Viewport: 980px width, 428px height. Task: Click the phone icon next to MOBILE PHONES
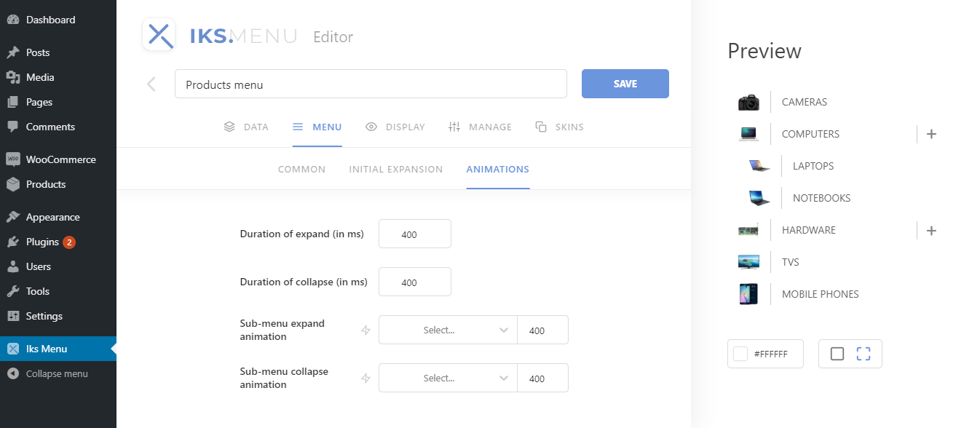click(749, 293)
